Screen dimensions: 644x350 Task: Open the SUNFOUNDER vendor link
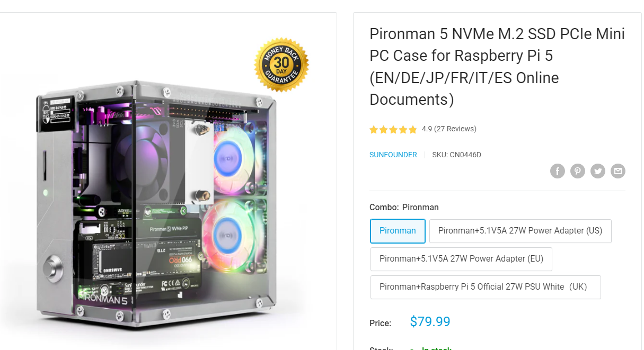tap(393, 155)
